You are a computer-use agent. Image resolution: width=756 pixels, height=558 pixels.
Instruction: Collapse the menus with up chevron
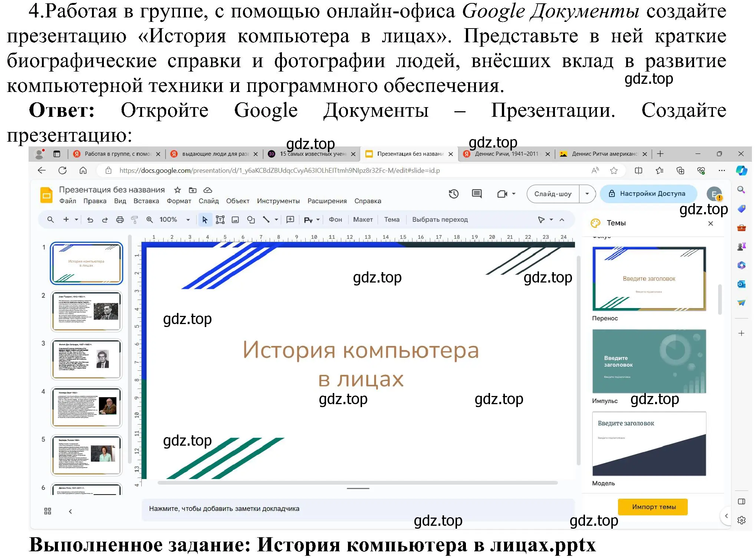562,220
